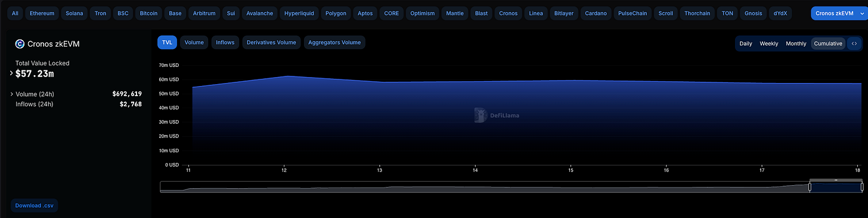Click the date 15 axis label
Image resolution: width=868 pixels, height=218 pixels.
pos(571,171)
